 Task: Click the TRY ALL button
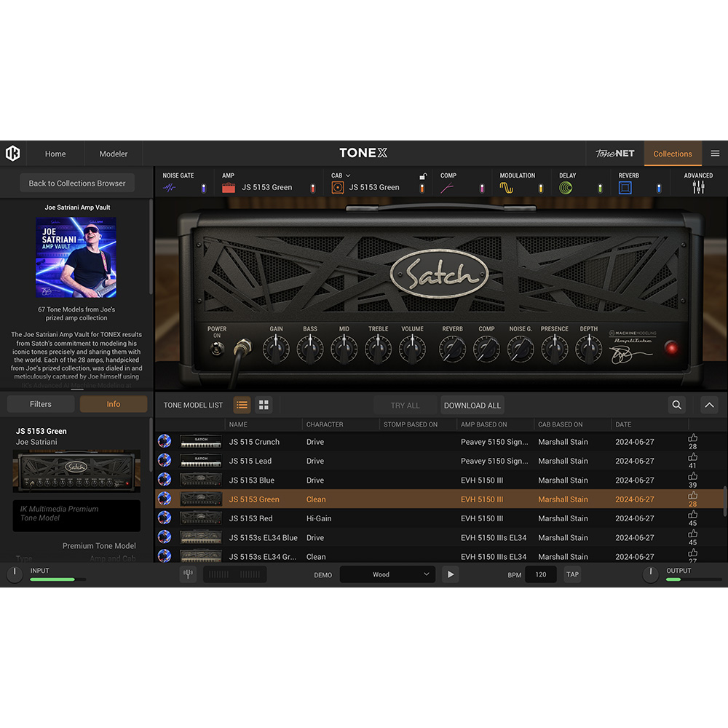point(405,405)
